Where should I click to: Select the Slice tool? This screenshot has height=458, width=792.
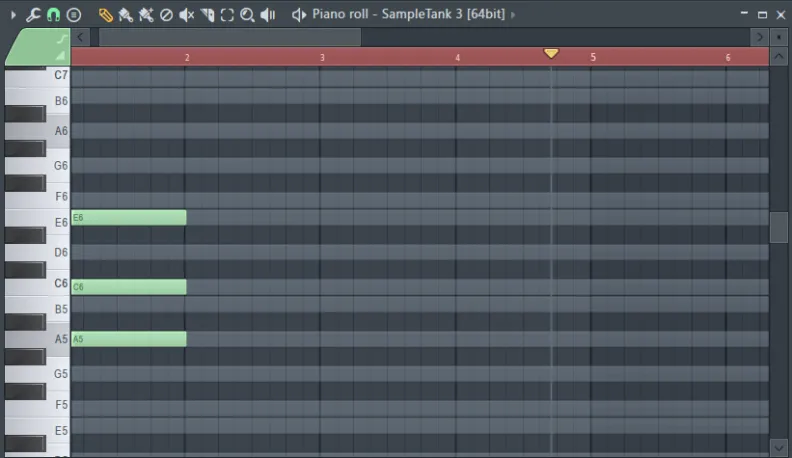click(x=207, y=15)
